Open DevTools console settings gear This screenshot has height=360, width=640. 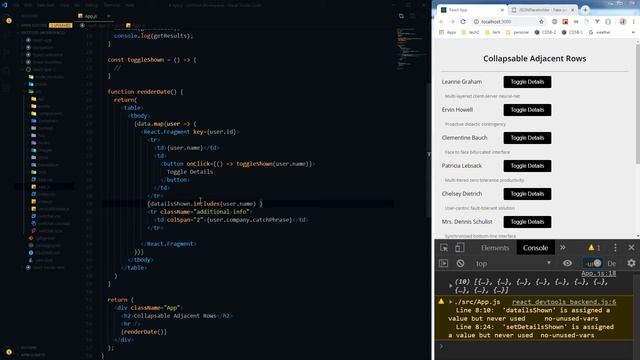(631, 263)
